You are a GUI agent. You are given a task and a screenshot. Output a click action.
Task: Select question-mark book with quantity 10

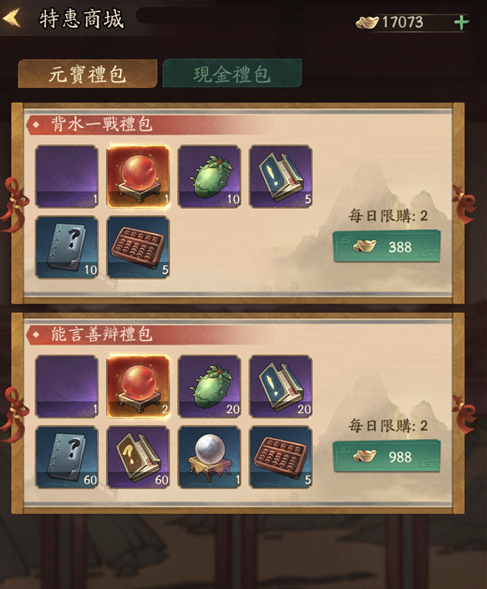[67, 248]
